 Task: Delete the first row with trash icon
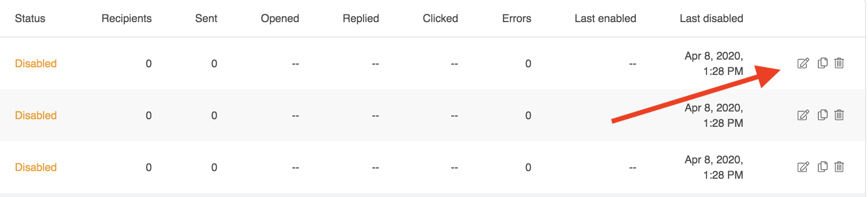point(839,63)
